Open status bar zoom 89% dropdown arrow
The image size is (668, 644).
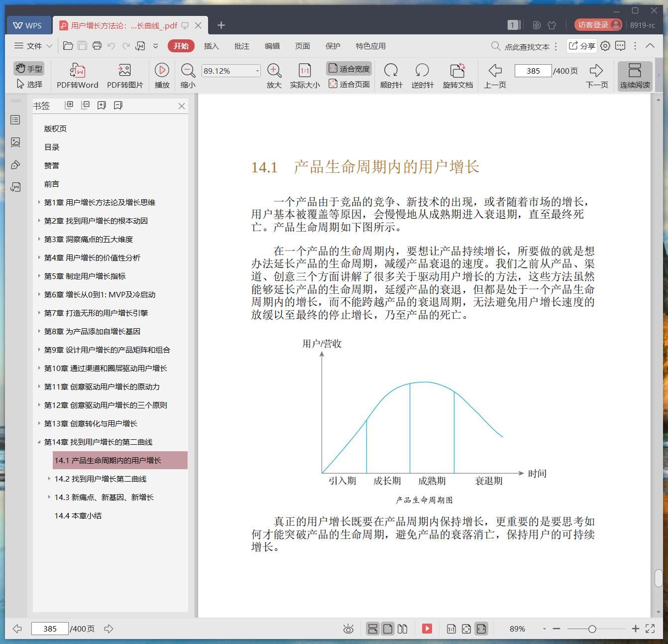point(544,629)
